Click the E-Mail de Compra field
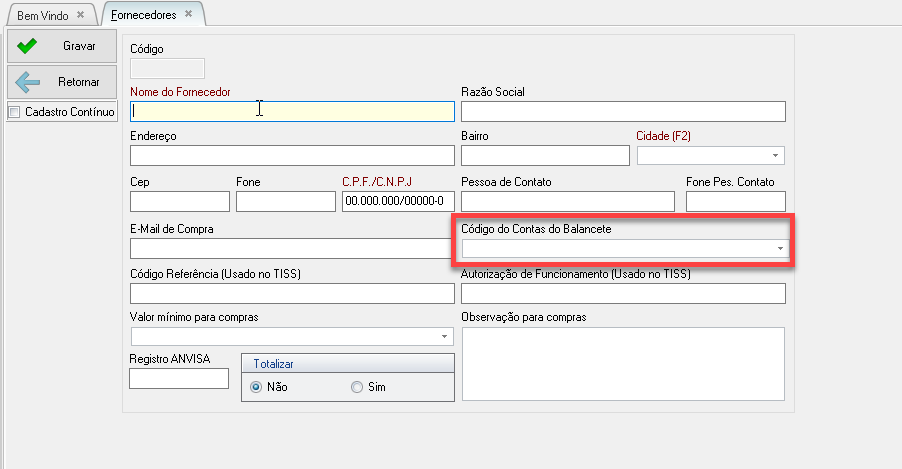This screenshot has height=469, width=902. tap(292, 248)
